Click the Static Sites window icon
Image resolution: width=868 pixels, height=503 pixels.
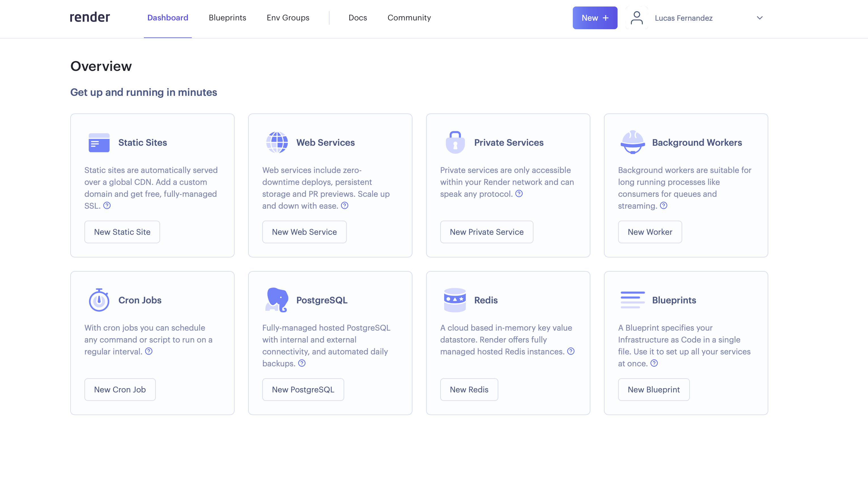99,142
